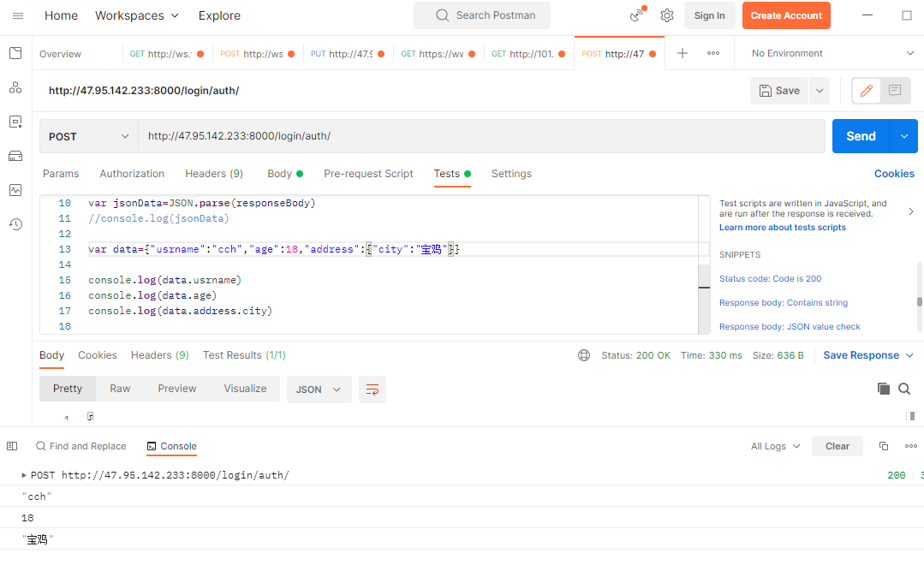Switch to the Pre-request Script tab
The width and height of the screenshot is (924, 571).
click(368, 174)
